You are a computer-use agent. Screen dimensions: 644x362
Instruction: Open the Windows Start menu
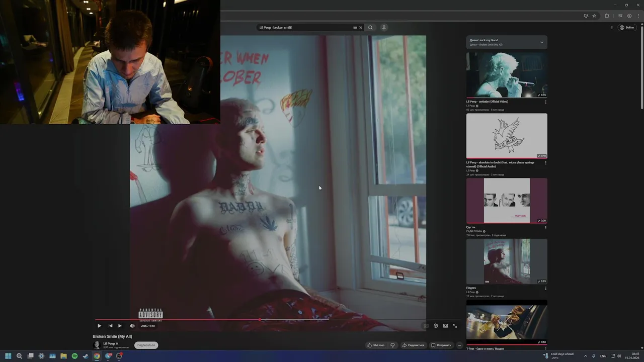8,356
